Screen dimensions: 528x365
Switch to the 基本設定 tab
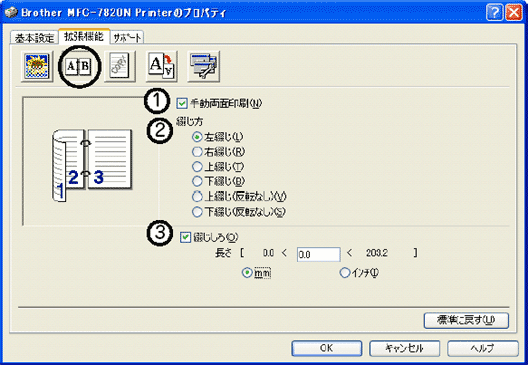tap(34, 38)
